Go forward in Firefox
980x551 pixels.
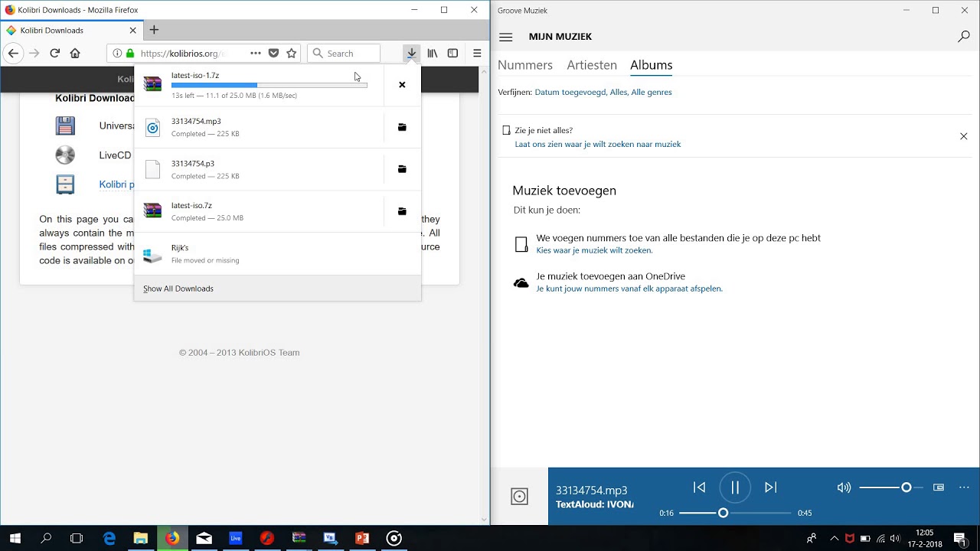[34, 54]
